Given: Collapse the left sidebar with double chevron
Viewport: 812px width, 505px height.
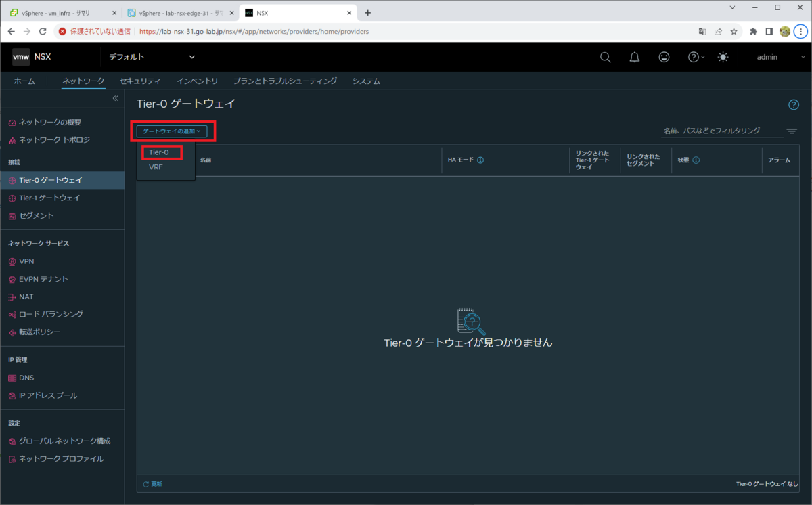Looking at the screenshot, I should click(115, 99).
